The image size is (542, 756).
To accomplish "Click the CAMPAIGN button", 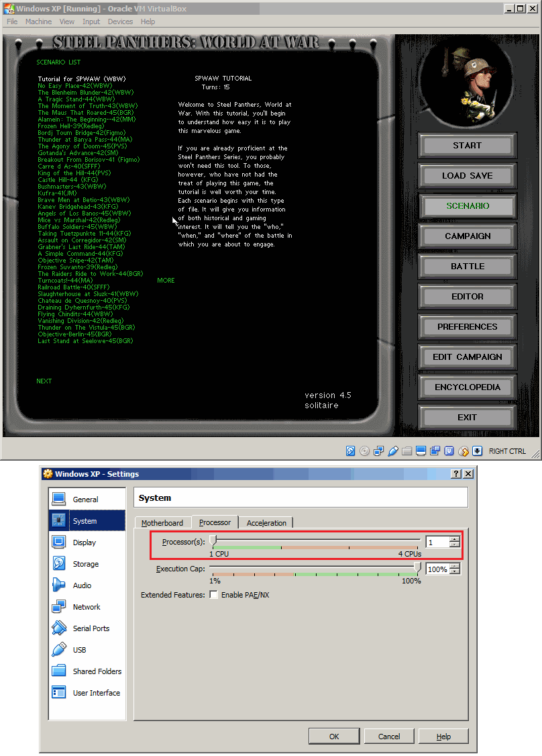I will 468,236.
